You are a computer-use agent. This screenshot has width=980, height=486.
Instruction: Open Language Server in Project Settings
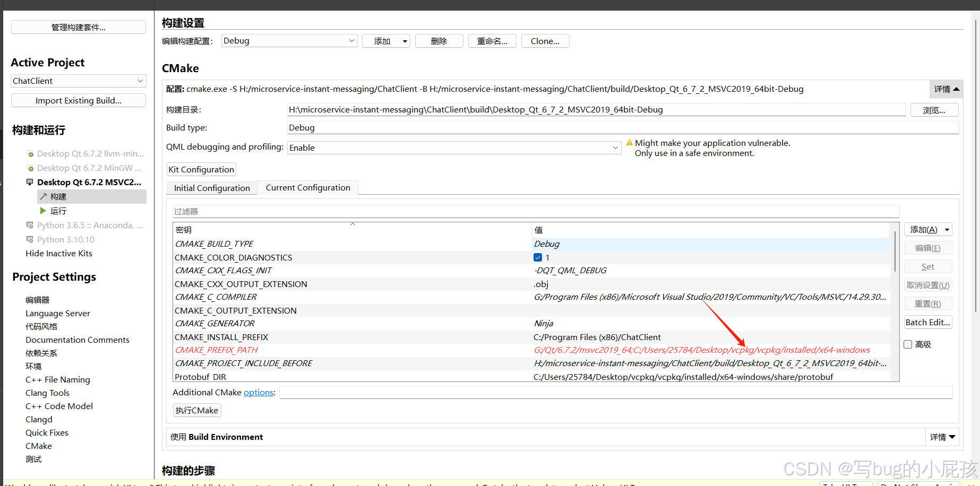(x=57, y=313)
